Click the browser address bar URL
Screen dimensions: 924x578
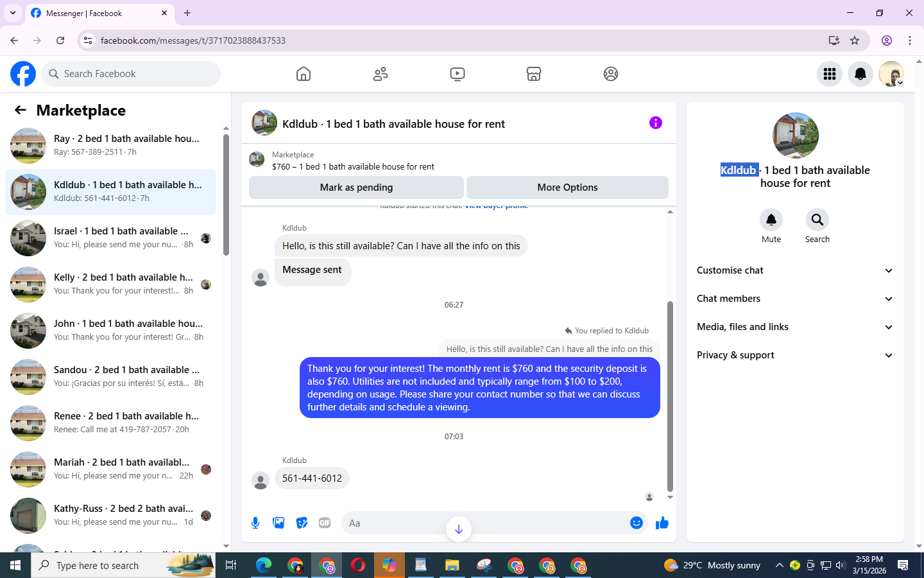tap(193, 40)
